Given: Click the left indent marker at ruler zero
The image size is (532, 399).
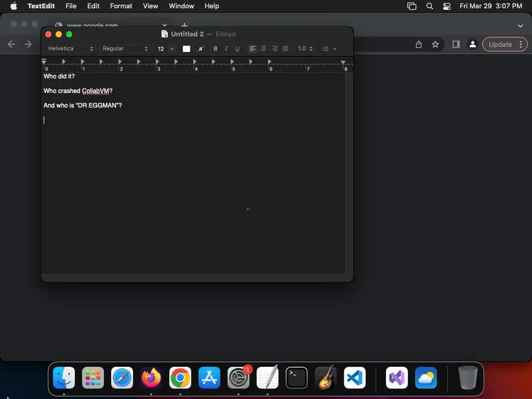Looking at the screenshot, I should pos(44,62).
